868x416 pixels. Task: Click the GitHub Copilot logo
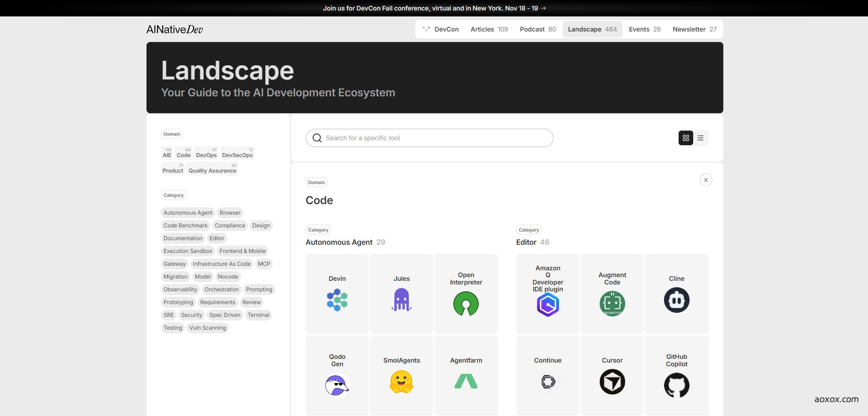(676, 385)
